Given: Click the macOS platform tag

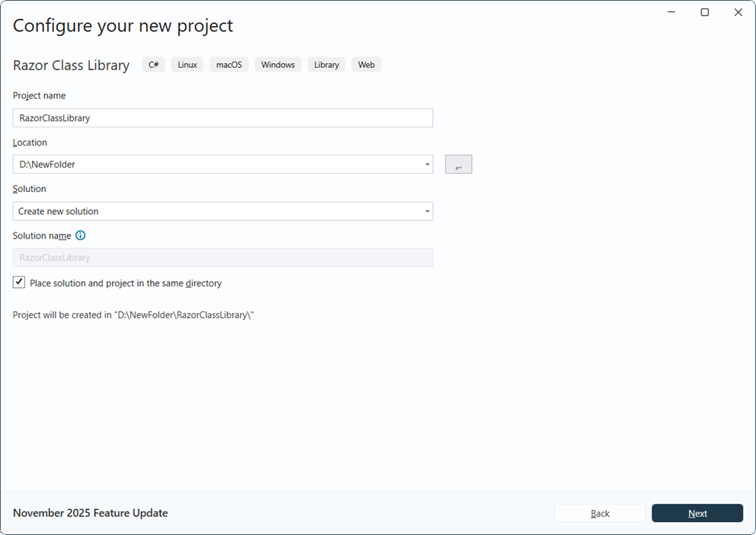Looking at the screenshot, I should 229,64.
